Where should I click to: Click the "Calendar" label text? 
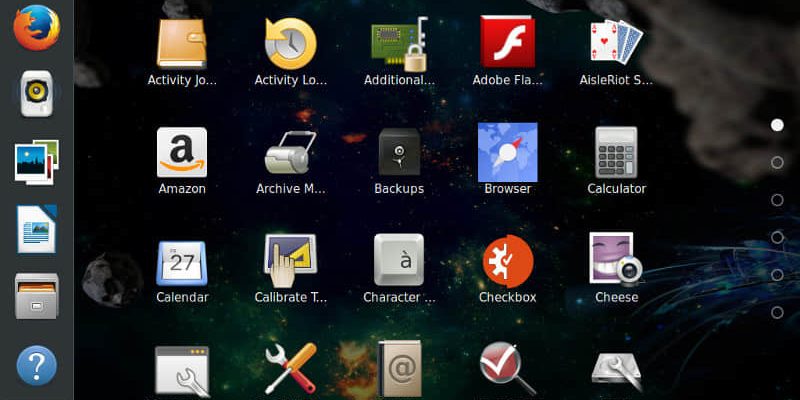click(x=182, y=297)
